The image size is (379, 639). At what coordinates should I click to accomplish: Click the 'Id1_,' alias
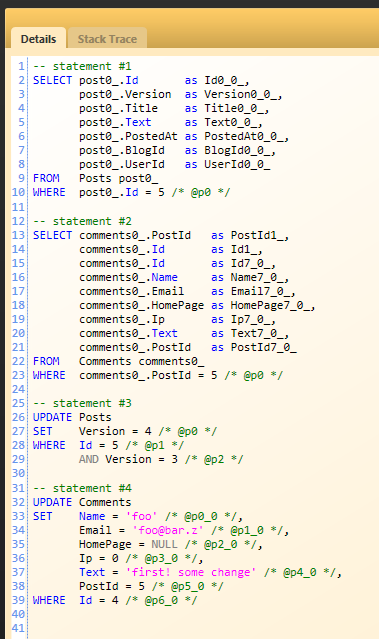click(x=247, y=249)
